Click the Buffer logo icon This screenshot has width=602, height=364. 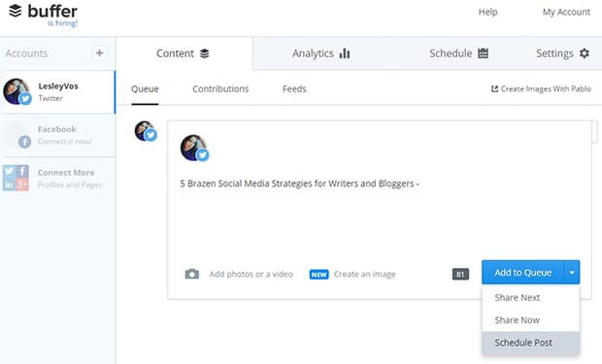click(x=16, y=11)
